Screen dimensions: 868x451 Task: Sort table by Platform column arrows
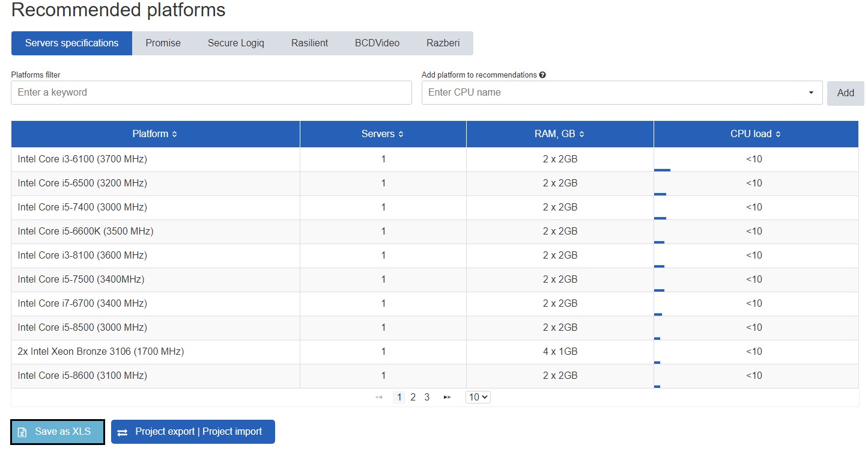coord(174,134)
